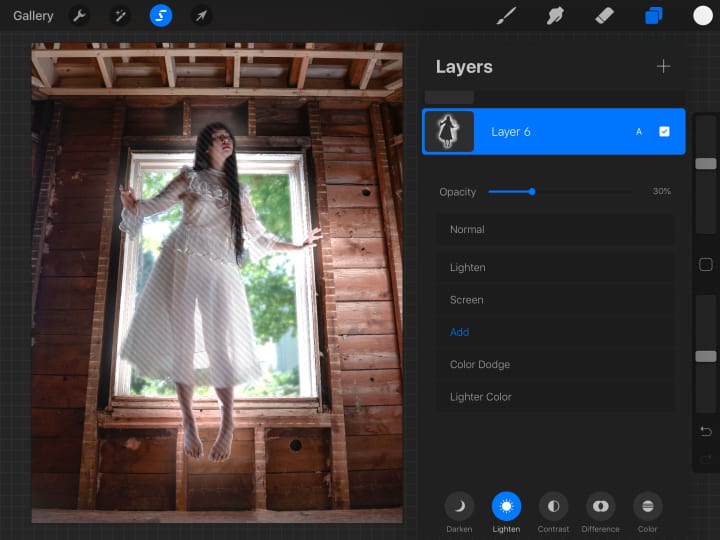Toggle Layer 6 visibility checkbox
720x540 pixels.
coord(664,132)
